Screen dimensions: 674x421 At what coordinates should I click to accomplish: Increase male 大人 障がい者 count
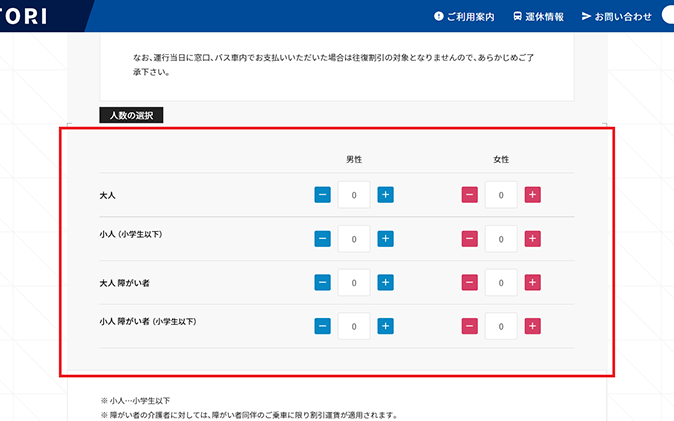386,283
